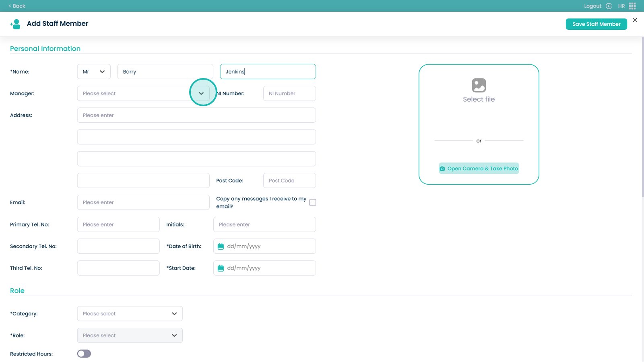Screen dimensions: 644x362
Task: Open the HR apps grid icon
Action: (632, 6)
